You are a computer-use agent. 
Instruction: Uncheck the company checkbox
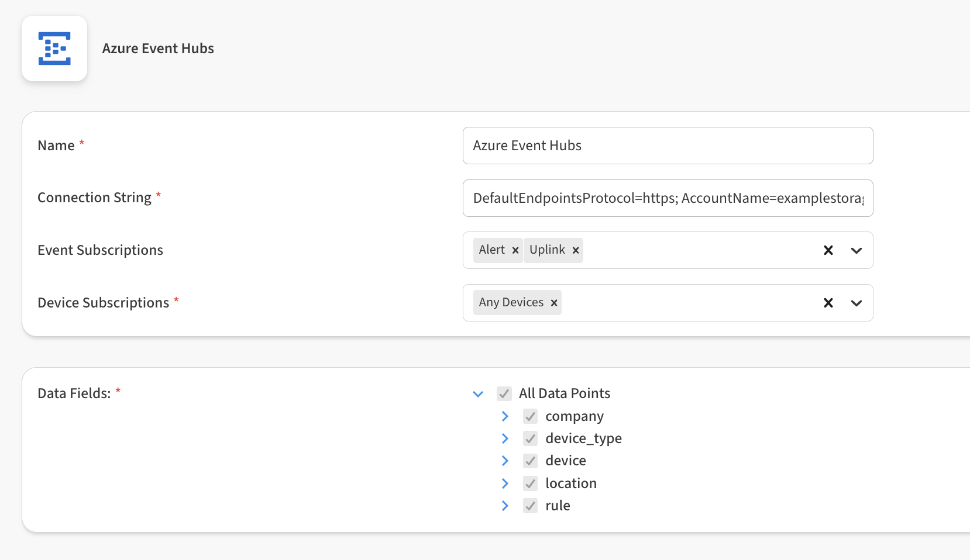pos(531,416)
